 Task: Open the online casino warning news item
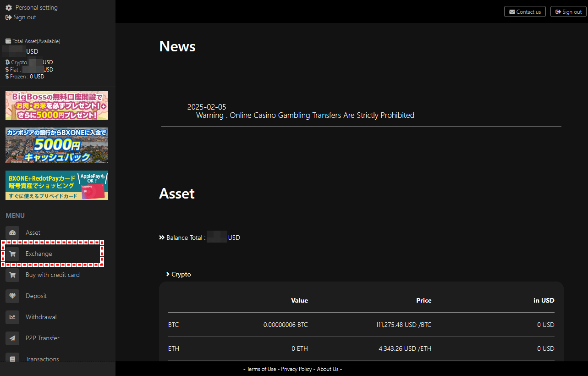pyautogui.click(x=305, y=116)
